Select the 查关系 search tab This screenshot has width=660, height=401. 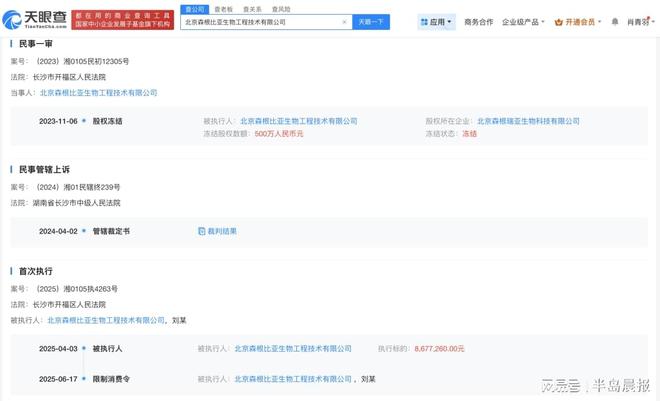coord(252,9)
